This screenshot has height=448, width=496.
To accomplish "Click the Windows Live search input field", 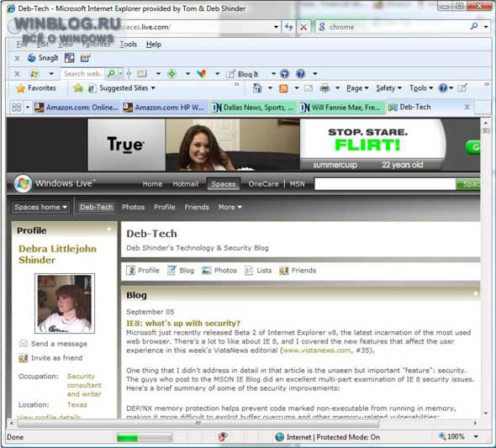I will 385,184.
